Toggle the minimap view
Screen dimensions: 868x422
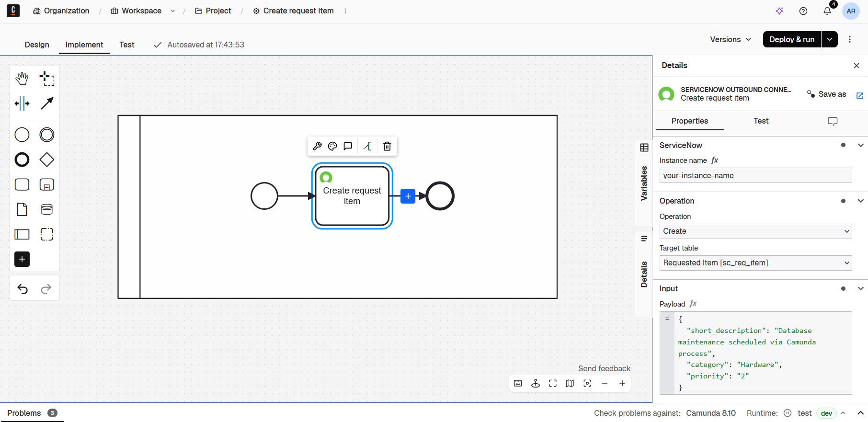click(x=570, y=383)
